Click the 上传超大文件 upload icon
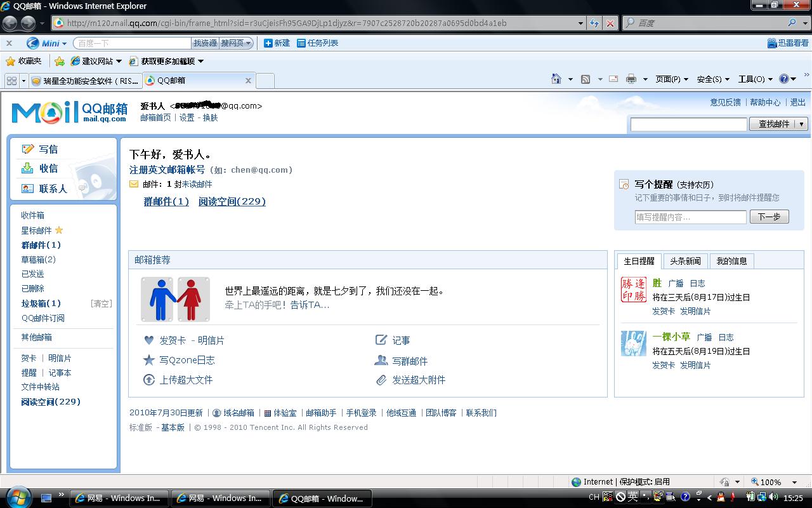The width and height of the screenshot is (812, 508). [148, 380]
